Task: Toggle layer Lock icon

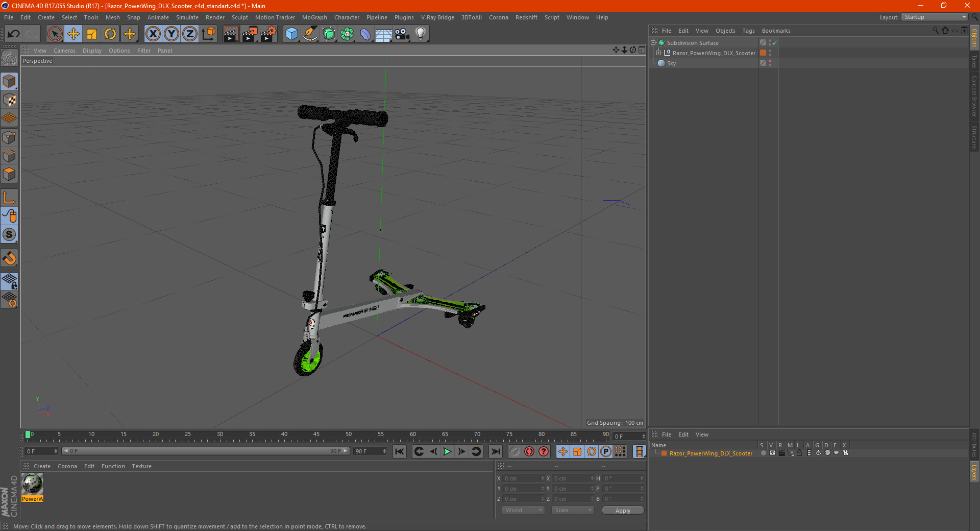Action: coord(799,453)
